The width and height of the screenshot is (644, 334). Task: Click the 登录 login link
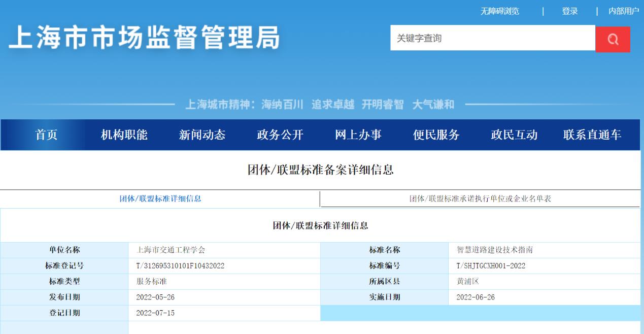point(569,11)
